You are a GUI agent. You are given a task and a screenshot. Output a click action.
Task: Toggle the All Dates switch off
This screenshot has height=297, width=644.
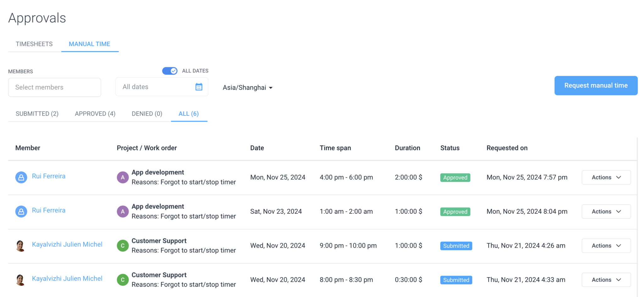[x=170, y=71]
